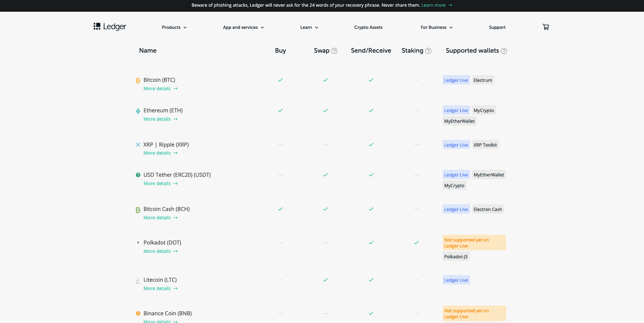
Task: Open More details for Litecoin
Action: coord(160,288)
